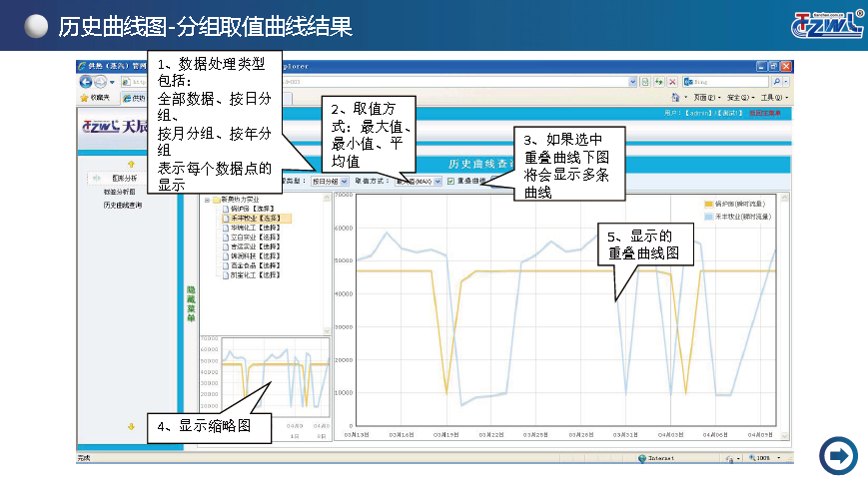Image resolution: width=868 pixels, height=487 pixels.
Task: Open 历史曲线查询 in the sidebar
Action: pyautogui.click(x=122, y=206)
